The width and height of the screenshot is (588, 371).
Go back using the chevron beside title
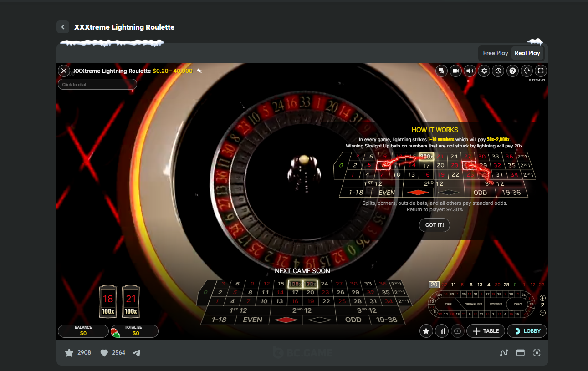coord(63,27)
